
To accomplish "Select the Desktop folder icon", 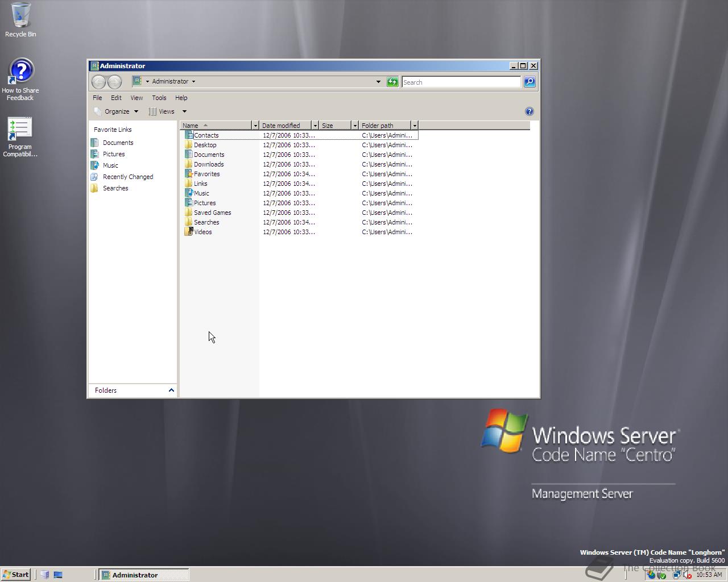I will (x=189, y=145).
